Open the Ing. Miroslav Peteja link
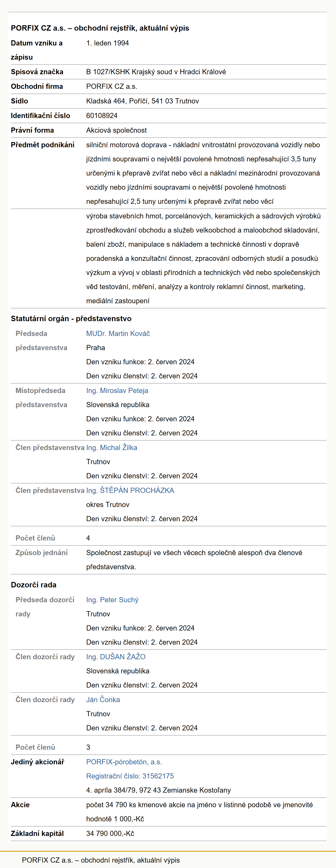Viewport: 336px width, 868px height. coord(117,391)
